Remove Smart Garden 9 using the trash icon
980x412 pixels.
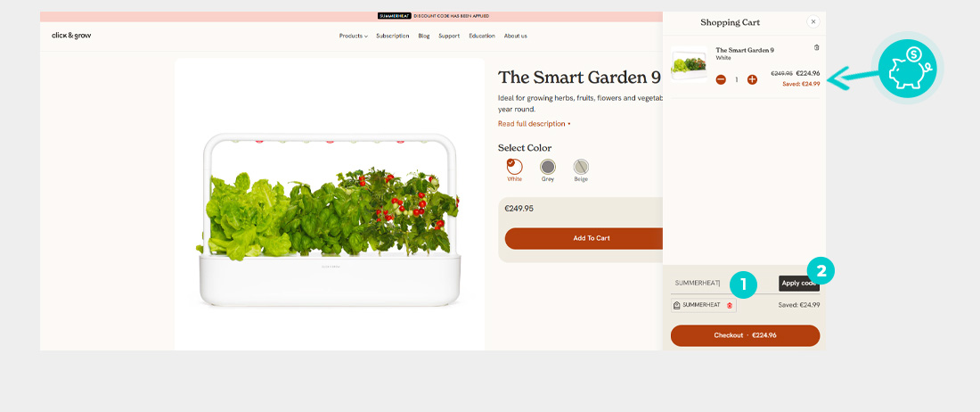coord(816,47)
